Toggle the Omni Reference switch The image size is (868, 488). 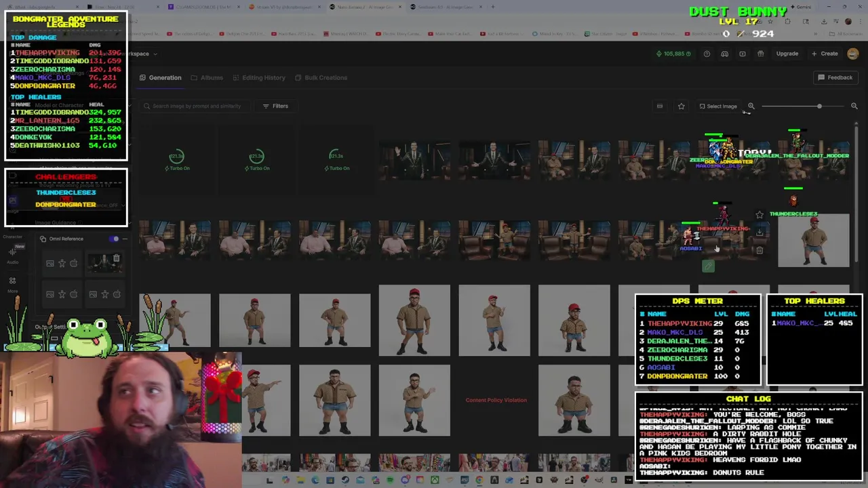point(114,239)
